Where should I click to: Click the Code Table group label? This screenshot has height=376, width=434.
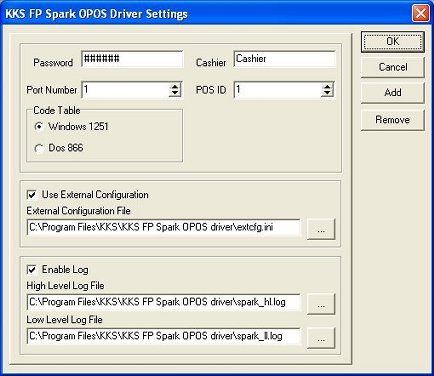pyautogui.click(x=57, y=110)
